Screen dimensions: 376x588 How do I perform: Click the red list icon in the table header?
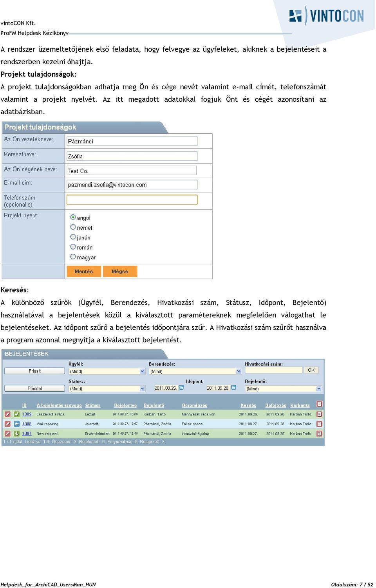(320, 404)
